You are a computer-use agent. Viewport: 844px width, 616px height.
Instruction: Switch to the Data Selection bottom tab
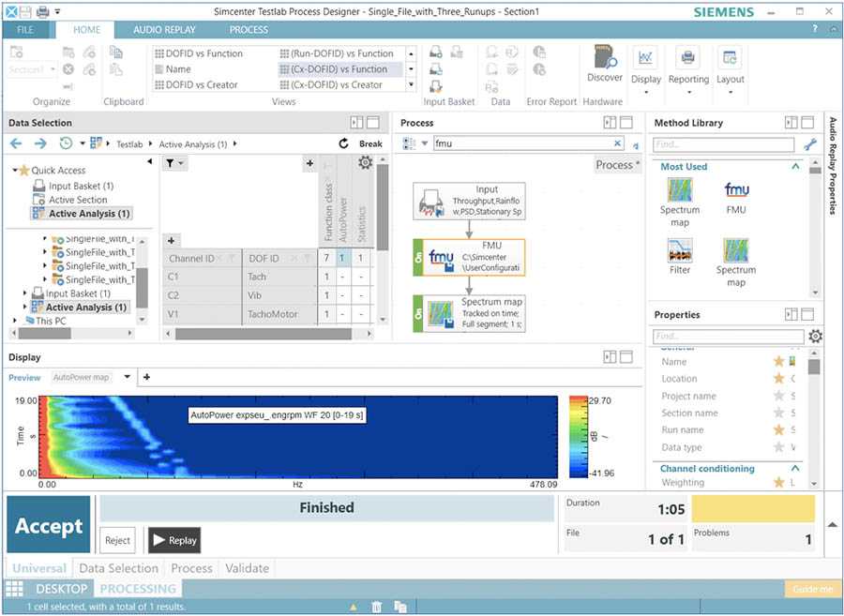(x=118, y=568)
